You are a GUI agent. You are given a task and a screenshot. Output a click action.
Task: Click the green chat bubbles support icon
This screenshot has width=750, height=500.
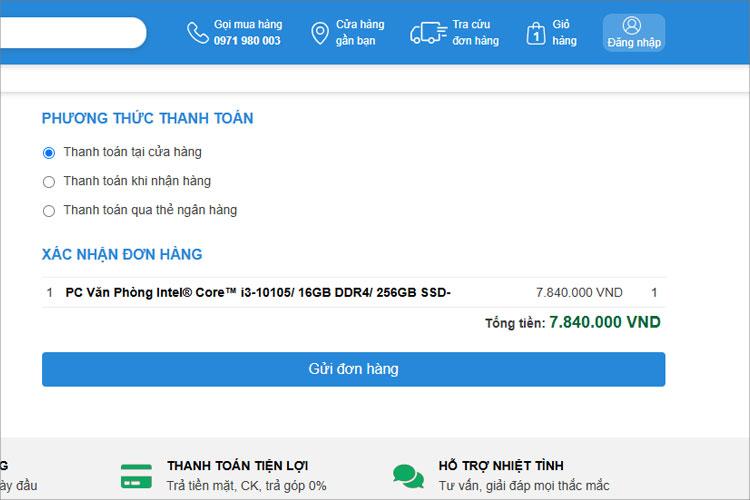(x=408, y=475)
